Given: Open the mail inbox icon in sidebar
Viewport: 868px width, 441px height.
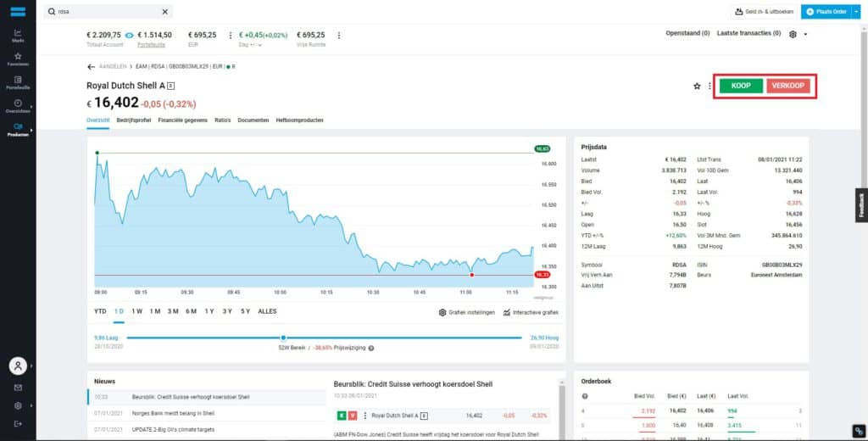Looking at the screenshot, I should tap(18, 388).
